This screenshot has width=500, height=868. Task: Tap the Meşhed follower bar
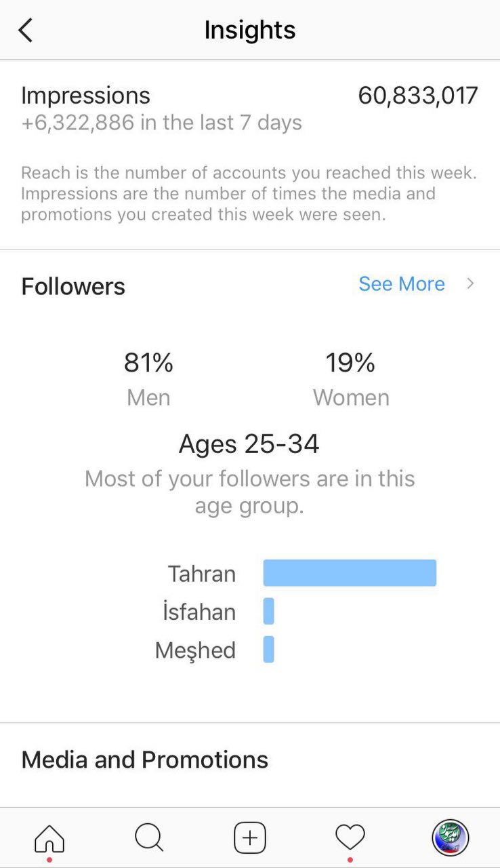(269, 650)
